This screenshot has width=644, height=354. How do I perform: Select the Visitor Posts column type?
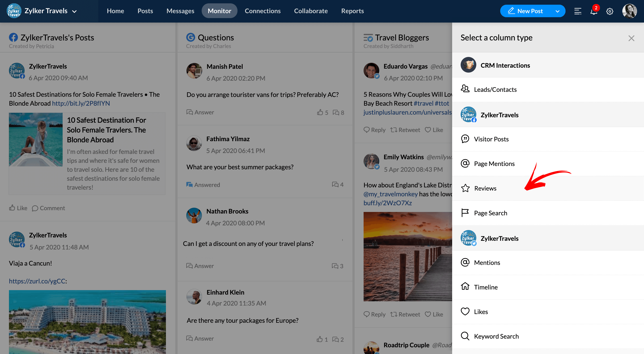(491, 139)
